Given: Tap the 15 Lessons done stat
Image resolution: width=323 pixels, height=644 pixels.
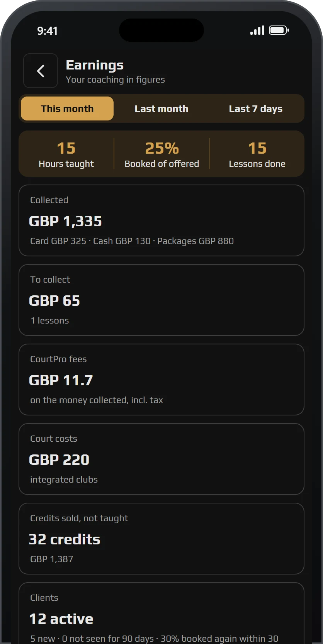Looking at the screenshot, I should pos(257,154).
